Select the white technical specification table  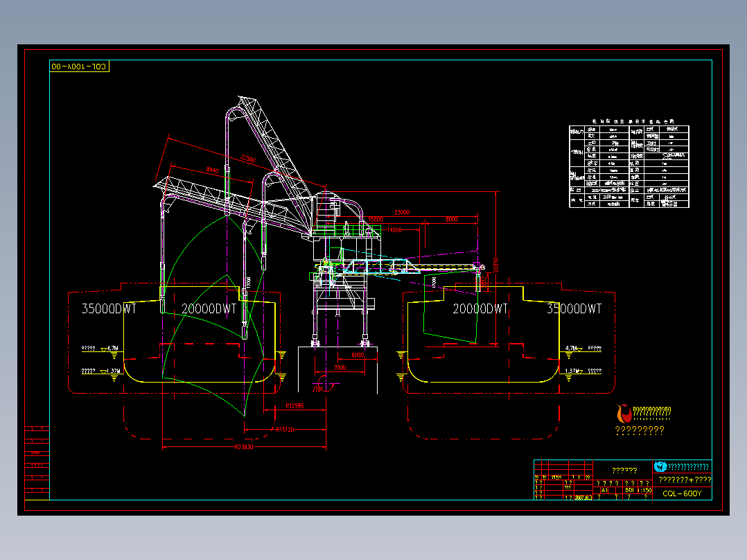(x=629, y=166)
